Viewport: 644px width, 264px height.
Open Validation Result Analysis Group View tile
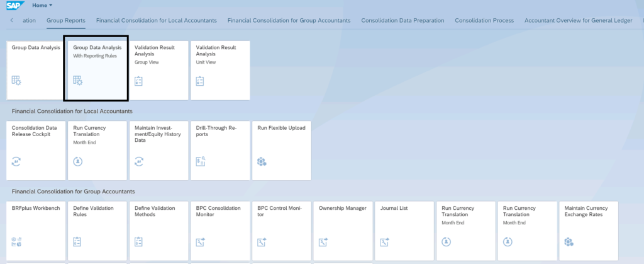[x=159, y=70]
